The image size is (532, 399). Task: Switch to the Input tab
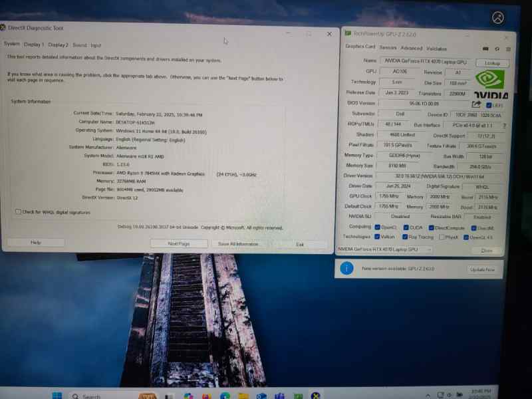click(96, 45)
